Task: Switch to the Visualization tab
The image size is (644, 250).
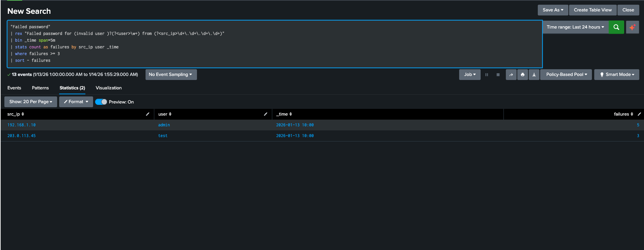Action: tap(109, 88)
